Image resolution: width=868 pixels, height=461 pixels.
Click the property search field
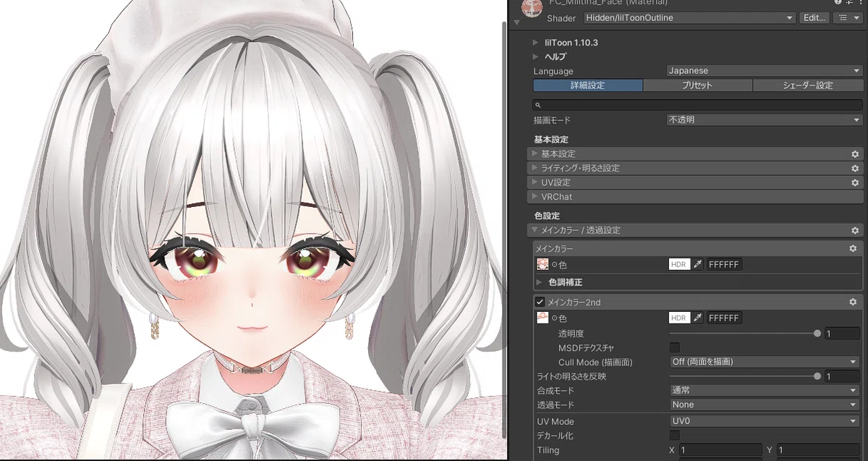point(697,105)
